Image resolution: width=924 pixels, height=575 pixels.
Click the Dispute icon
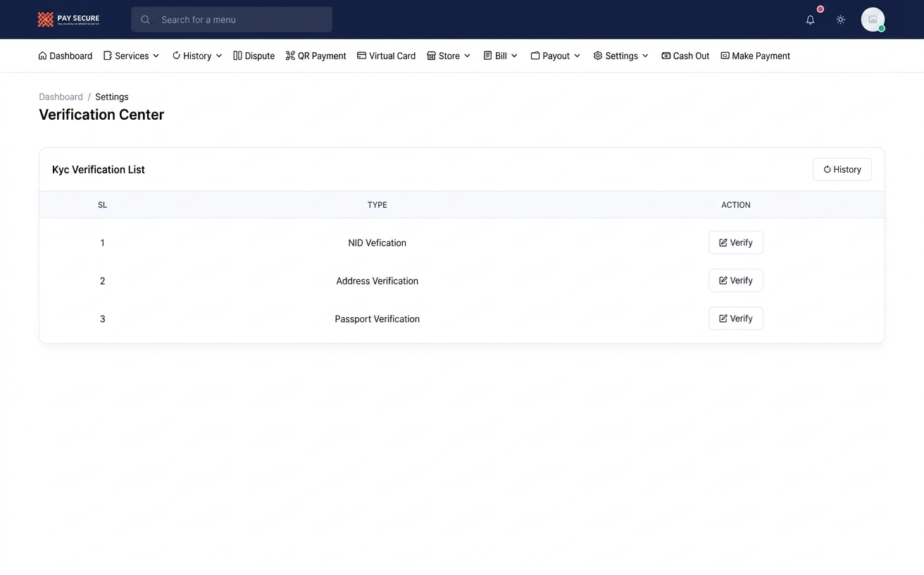(237, 56)
